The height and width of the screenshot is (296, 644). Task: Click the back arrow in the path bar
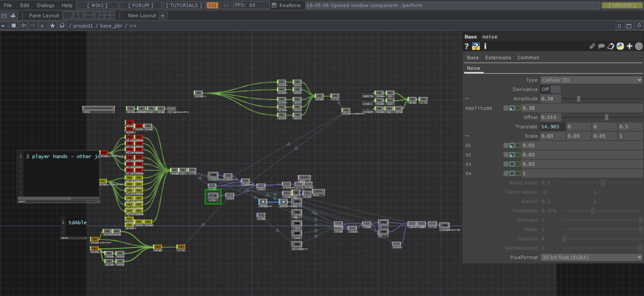(x=23, y=26)
